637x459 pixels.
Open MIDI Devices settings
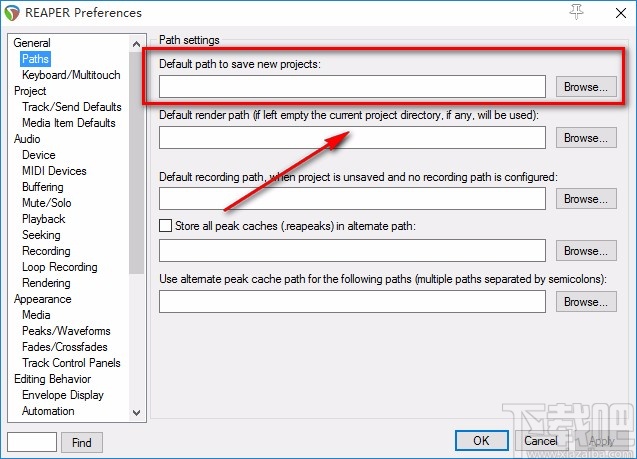tap(54, 171)
